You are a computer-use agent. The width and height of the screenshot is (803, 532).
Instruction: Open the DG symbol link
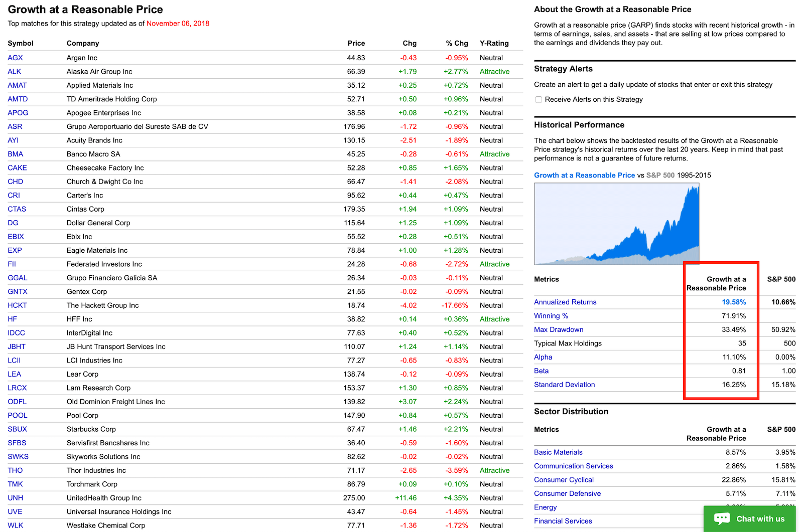(13, 223)
